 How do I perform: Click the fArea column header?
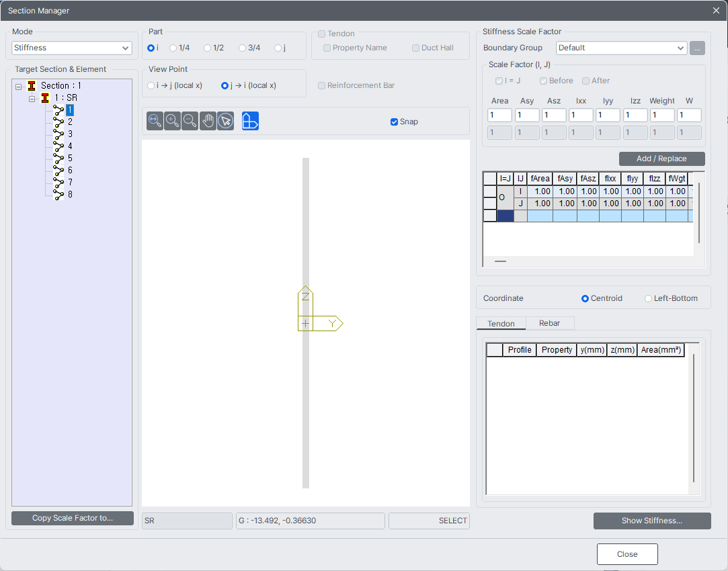tap(540, 179)
